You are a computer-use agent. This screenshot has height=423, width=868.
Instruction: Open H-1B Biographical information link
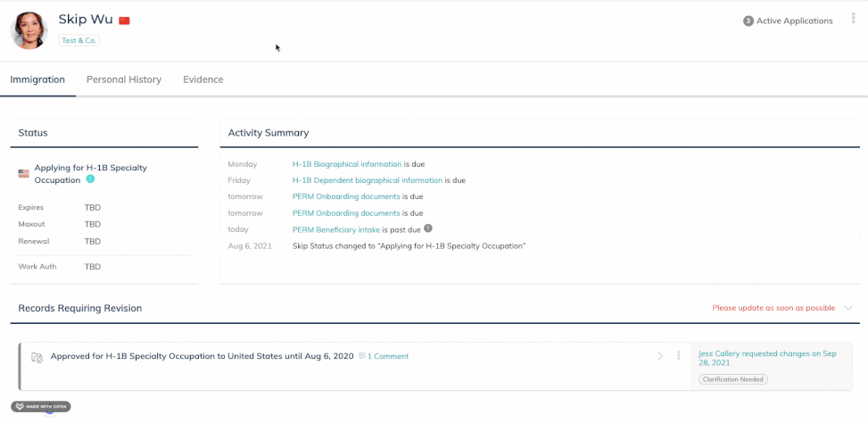(x=347, y=164)
